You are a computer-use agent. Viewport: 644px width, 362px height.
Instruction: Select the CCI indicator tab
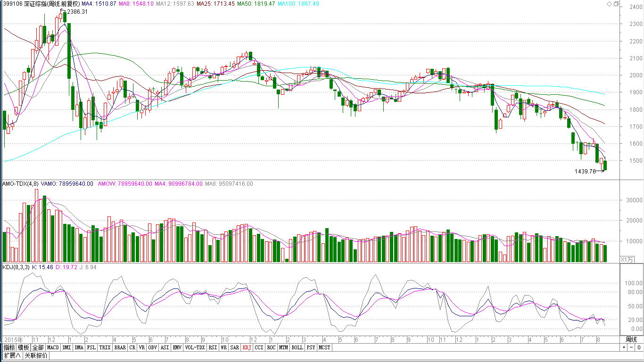pos(259,347)
